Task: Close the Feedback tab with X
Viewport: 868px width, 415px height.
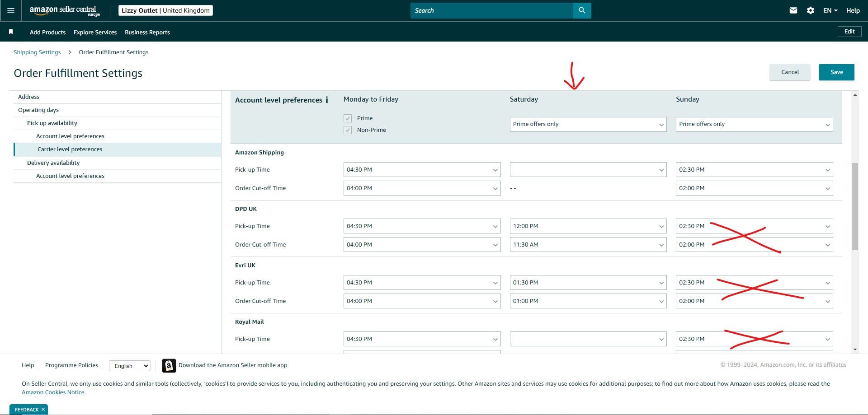Action: tap(43, 410)
